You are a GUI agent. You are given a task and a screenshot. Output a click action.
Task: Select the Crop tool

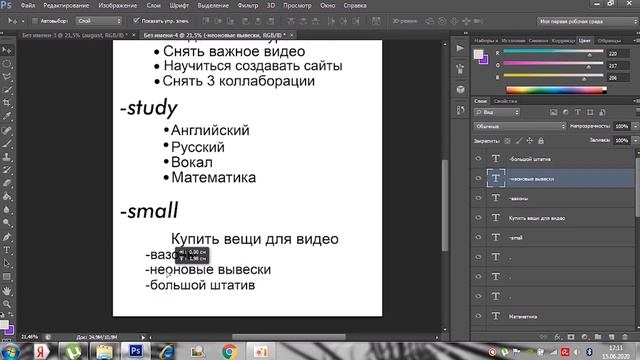(7, 102)
